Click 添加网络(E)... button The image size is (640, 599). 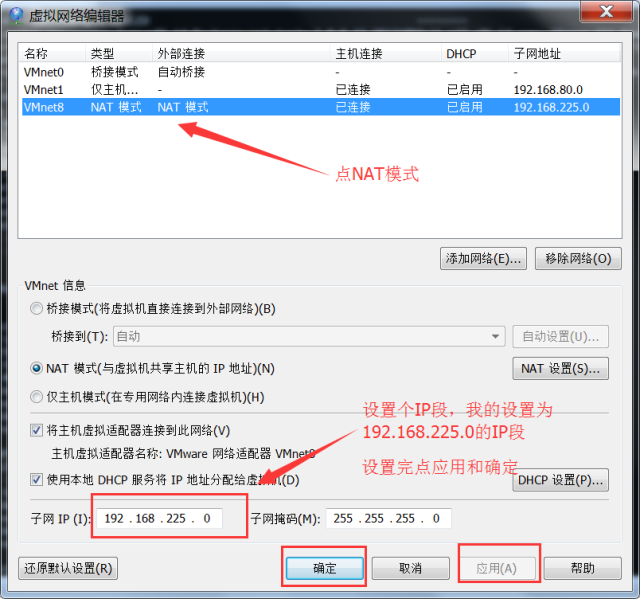click(x=483, y=258)
